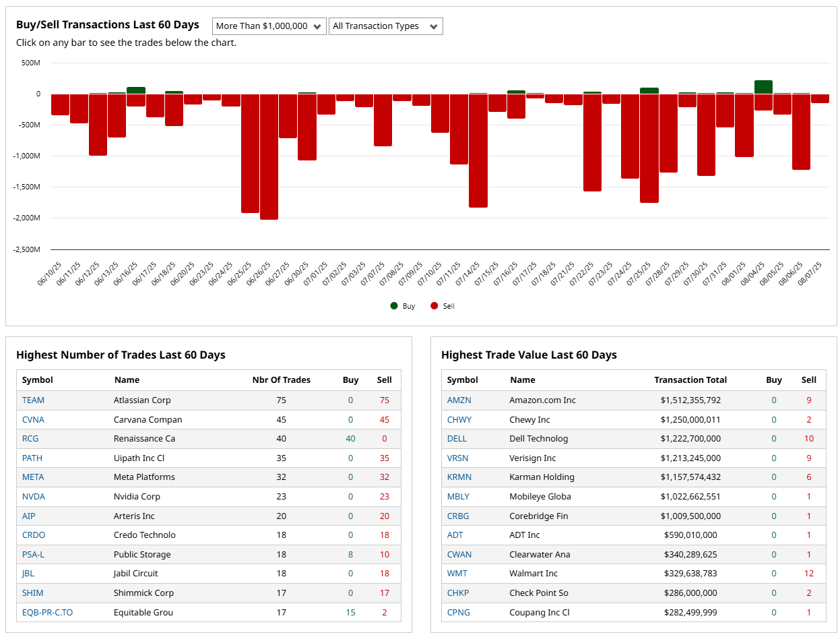Open the PATH symbol link
Image resolution: width=840 pixels, height=637 pixels.
pyautogui.click(x=32, y=458)
